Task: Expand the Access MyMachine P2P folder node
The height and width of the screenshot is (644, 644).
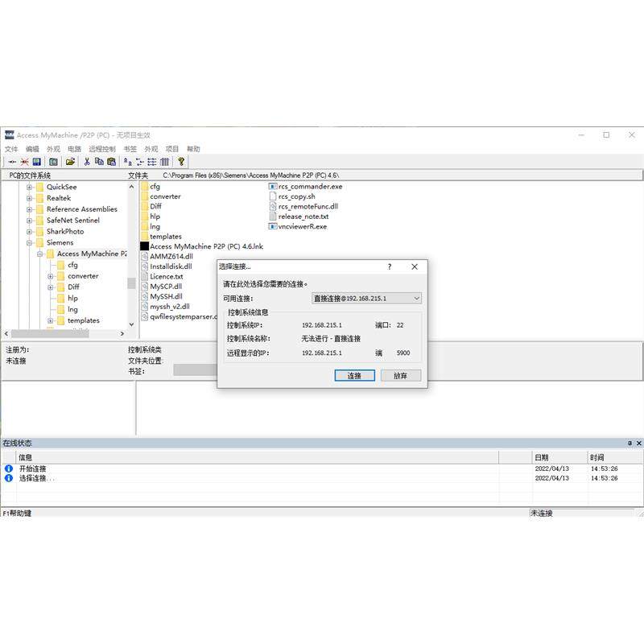Action: tap(39, 254)
